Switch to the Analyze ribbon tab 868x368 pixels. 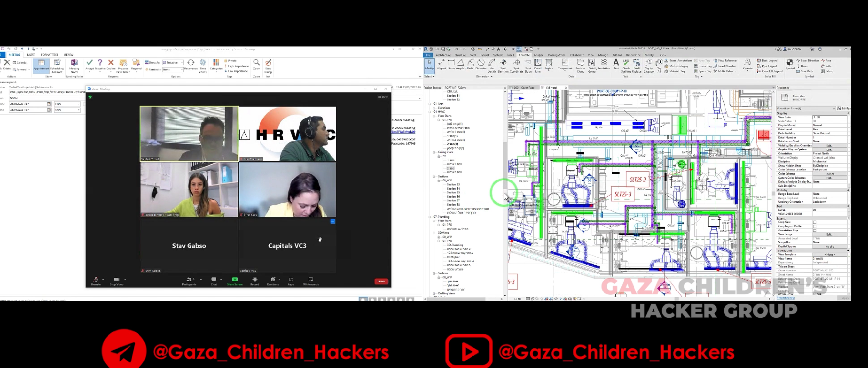(x=539, y=55)
